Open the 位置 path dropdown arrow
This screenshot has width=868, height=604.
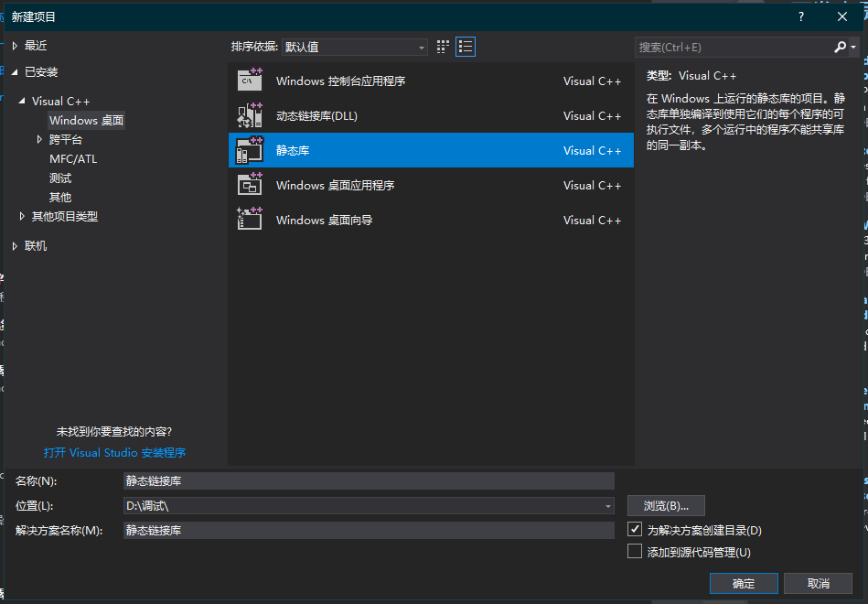[608, 506]
